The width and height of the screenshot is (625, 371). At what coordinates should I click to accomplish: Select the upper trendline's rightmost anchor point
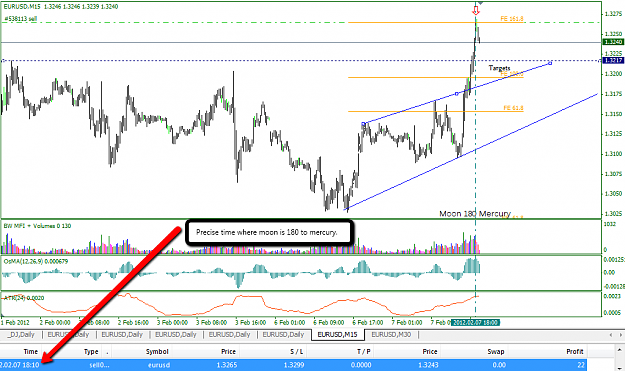[x=550, y=63]
